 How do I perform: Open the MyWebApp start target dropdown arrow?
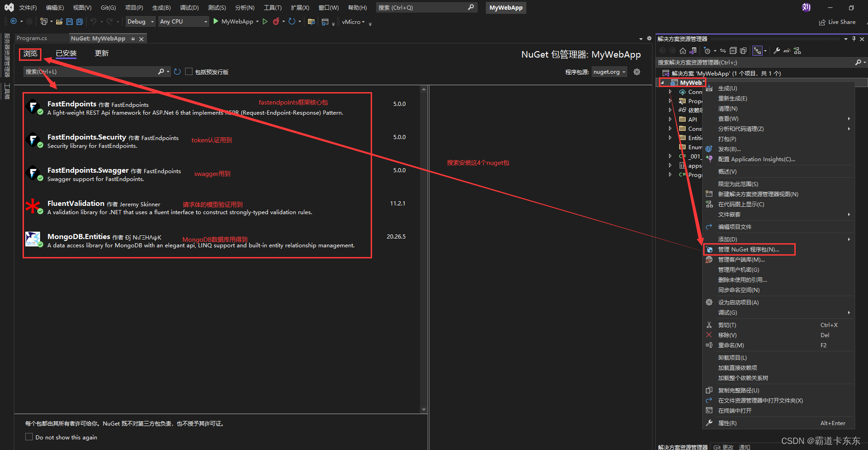pyautogui.click(x=257, y=22)
